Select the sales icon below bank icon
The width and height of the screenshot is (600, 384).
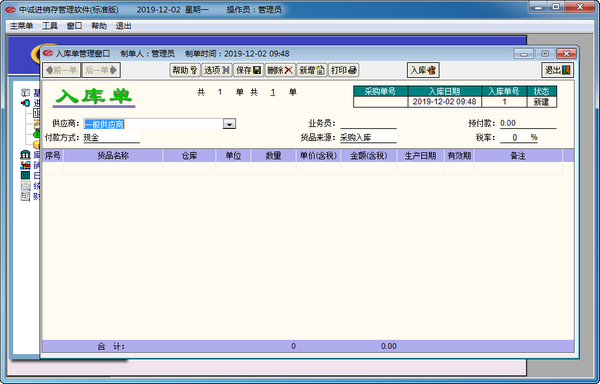(x=25, y=165)
